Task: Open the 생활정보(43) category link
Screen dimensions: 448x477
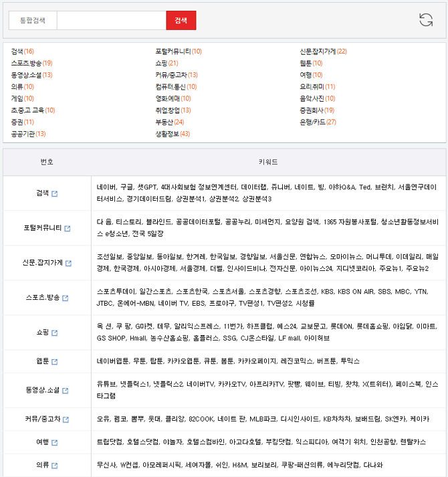Action: (x=173, y=134)
